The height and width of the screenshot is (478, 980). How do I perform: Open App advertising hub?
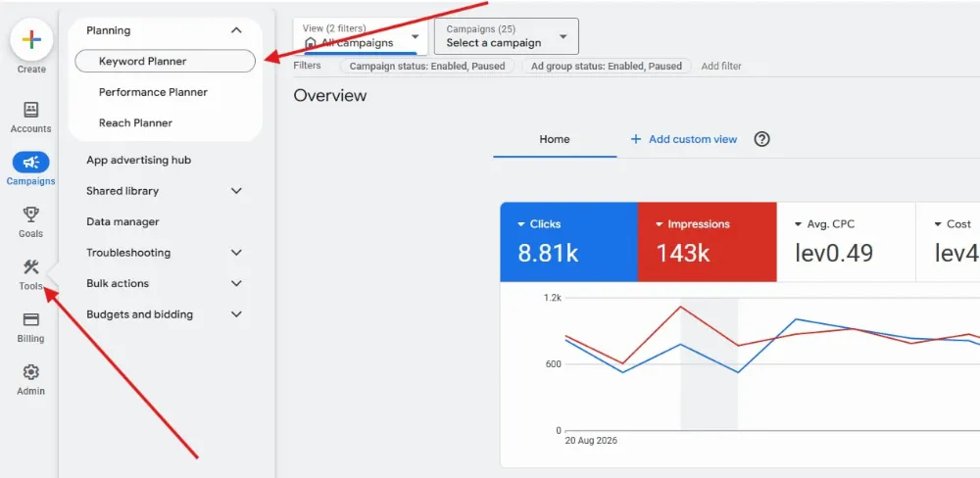[x=139, y=160]
